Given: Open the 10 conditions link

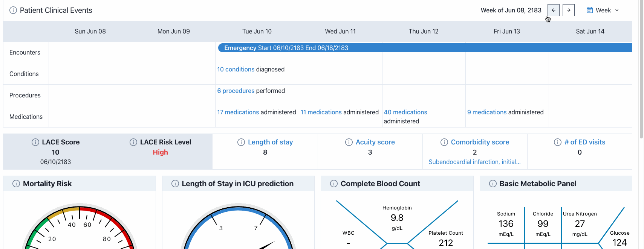Looking at the screenshot, I should pyautogui.click(x=236, y=69).
